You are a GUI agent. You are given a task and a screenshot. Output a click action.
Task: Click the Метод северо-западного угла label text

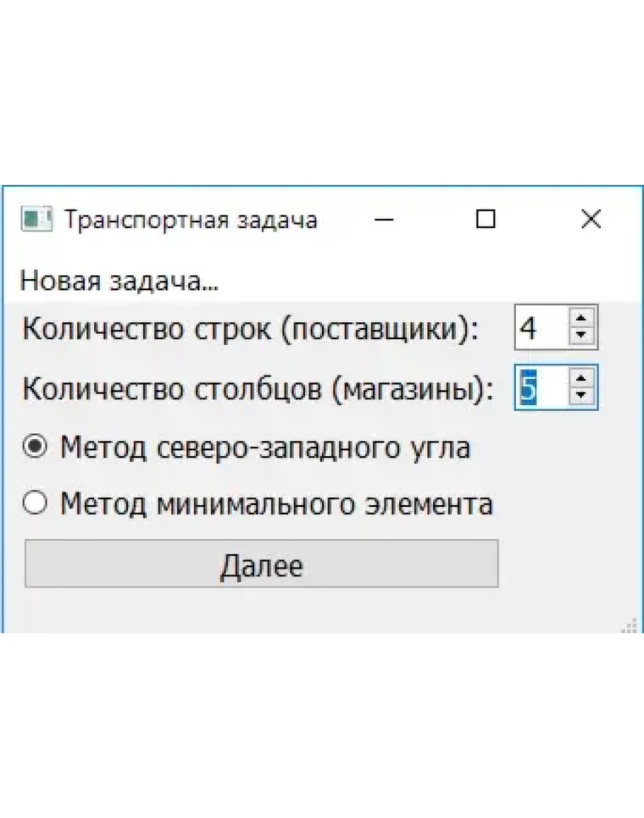coord(265,448)
